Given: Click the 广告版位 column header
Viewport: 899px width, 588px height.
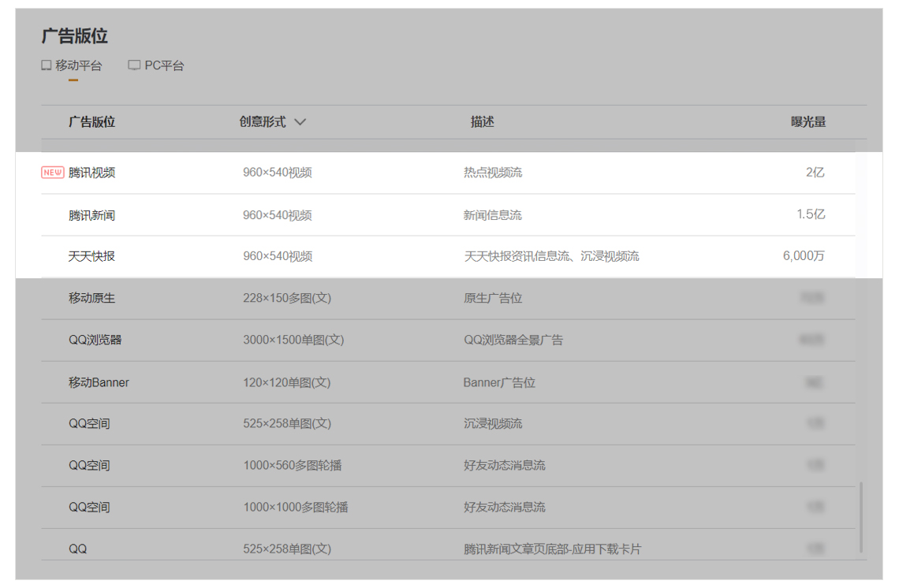Looking at the screenshot, I should point(91,122).
